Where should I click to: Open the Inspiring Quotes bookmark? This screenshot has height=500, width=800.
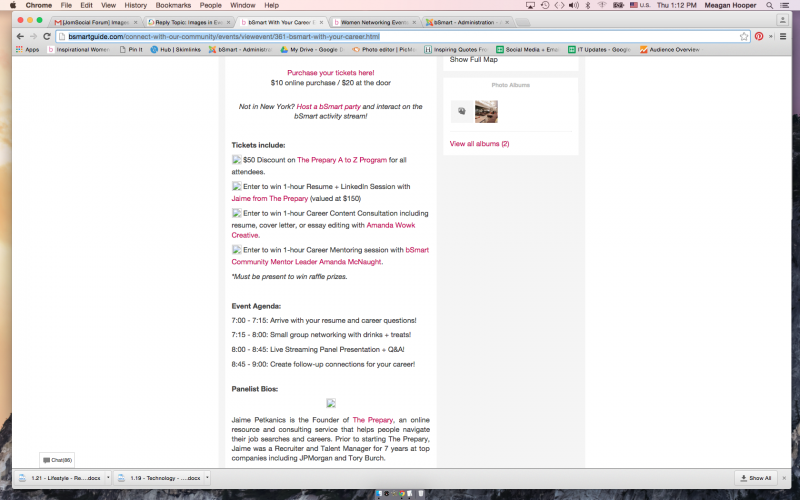[456, 49]
